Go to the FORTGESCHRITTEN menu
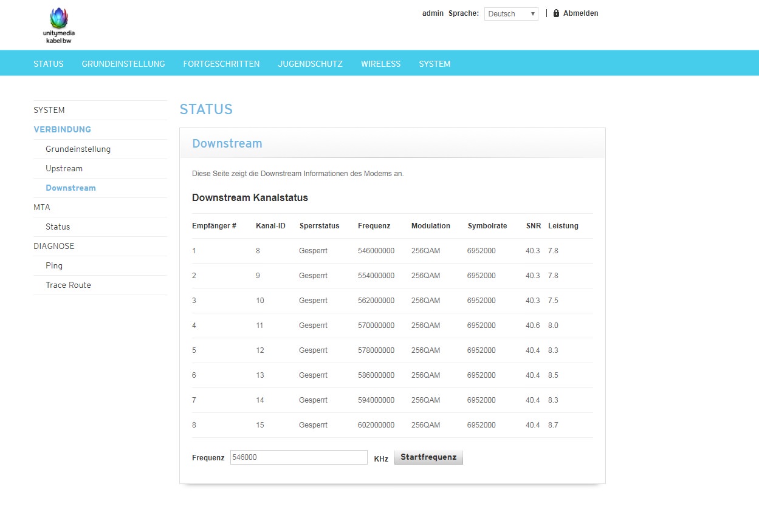This screenshot has width=759, height=532. (221, 64)
